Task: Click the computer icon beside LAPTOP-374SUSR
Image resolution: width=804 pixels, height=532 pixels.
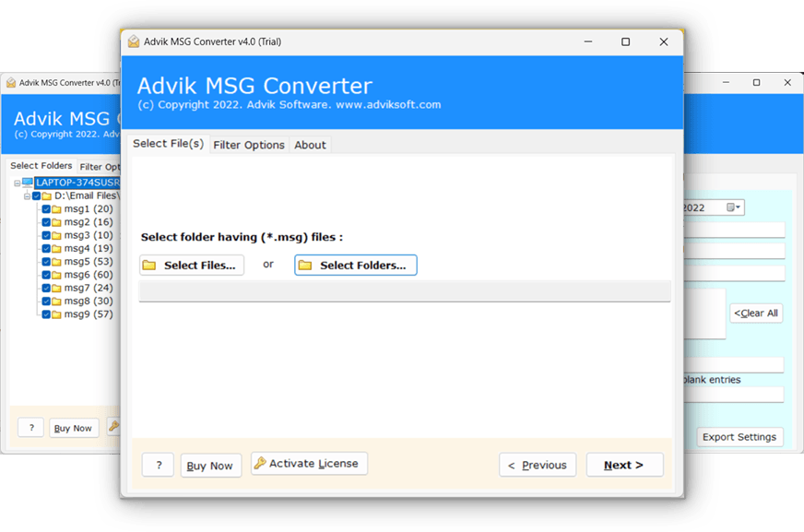Action: click(x=28, y=183)
